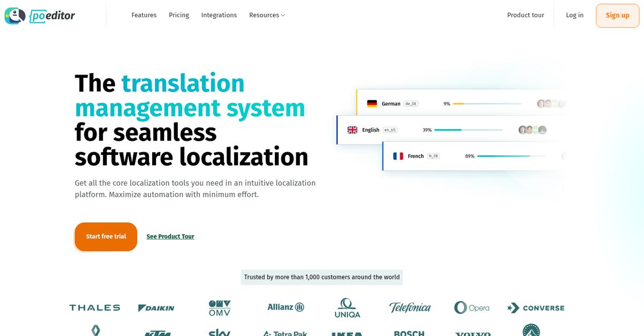Click the en_US language code tag

pyautogui.click(x=390, y=130)
